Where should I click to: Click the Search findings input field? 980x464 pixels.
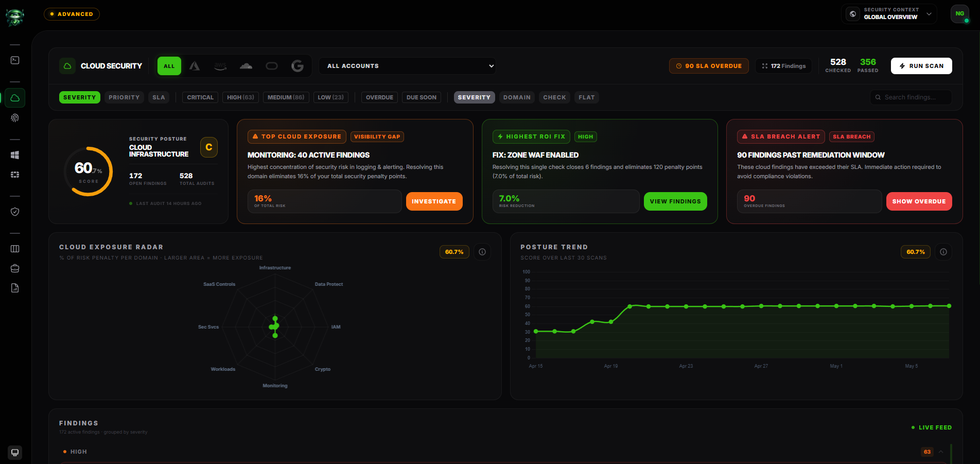pos(911,97)
